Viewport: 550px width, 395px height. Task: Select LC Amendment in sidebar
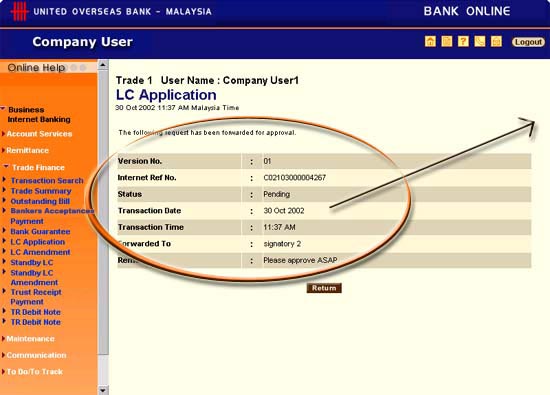(40, 252)
